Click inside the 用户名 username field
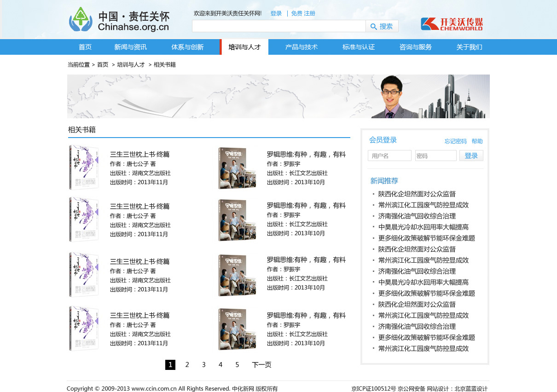 [389, 155]
